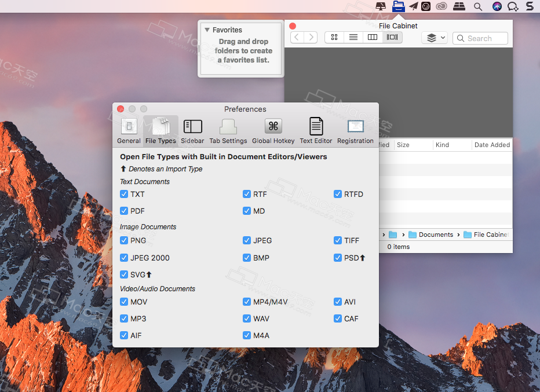Open the General preferences tab
This screenshot has width=540, height=392.
click(129, 131)
